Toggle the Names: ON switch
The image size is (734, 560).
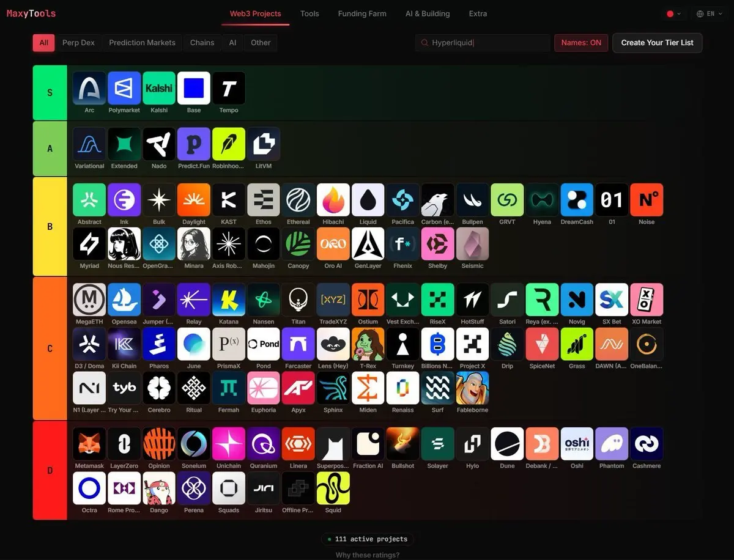click(x=581, y=43)
